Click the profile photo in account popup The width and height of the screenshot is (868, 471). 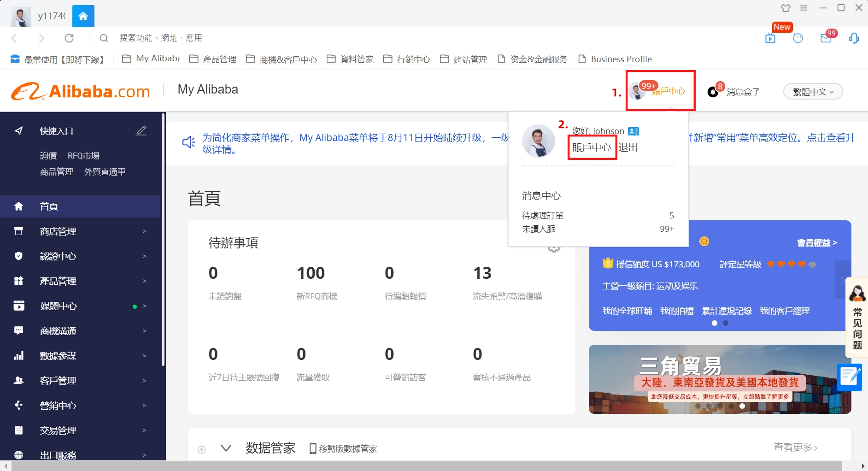coord(538,141)
